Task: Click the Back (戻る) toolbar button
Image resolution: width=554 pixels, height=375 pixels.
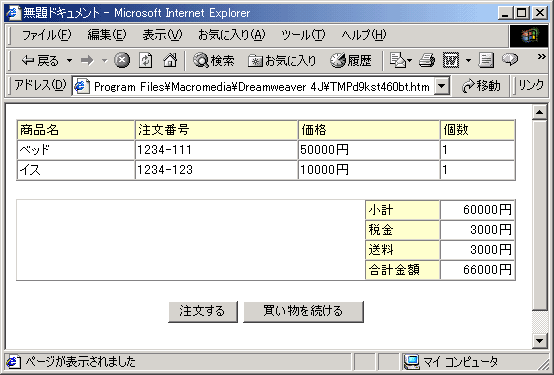Action: 40,61
